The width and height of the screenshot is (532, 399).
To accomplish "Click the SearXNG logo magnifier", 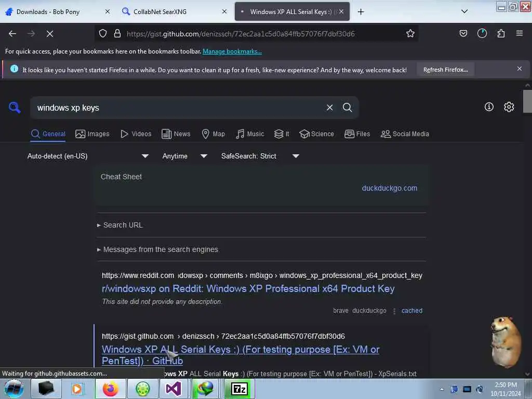I will tap(15, 108).
